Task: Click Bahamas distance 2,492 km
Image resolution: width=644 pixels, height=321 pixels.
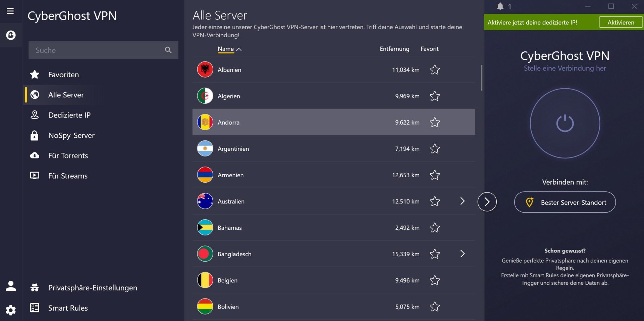Action: [x=407, y=228]
